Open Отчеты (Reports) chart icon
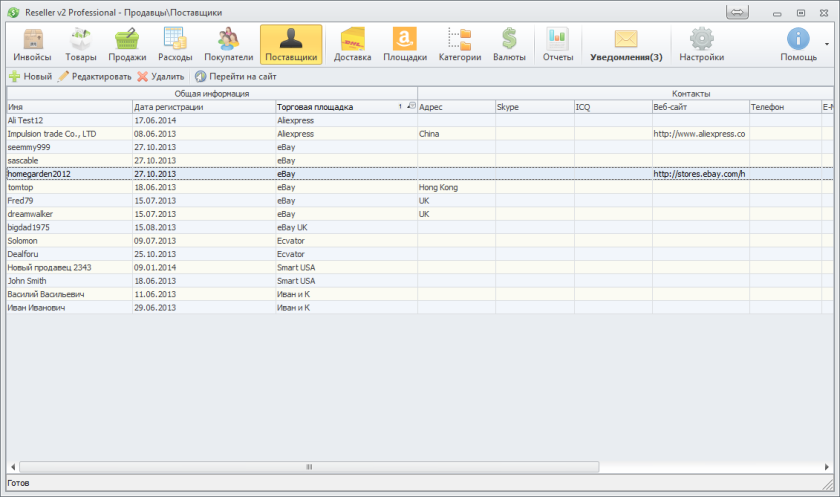840x497 pixels. click(557, 45)
